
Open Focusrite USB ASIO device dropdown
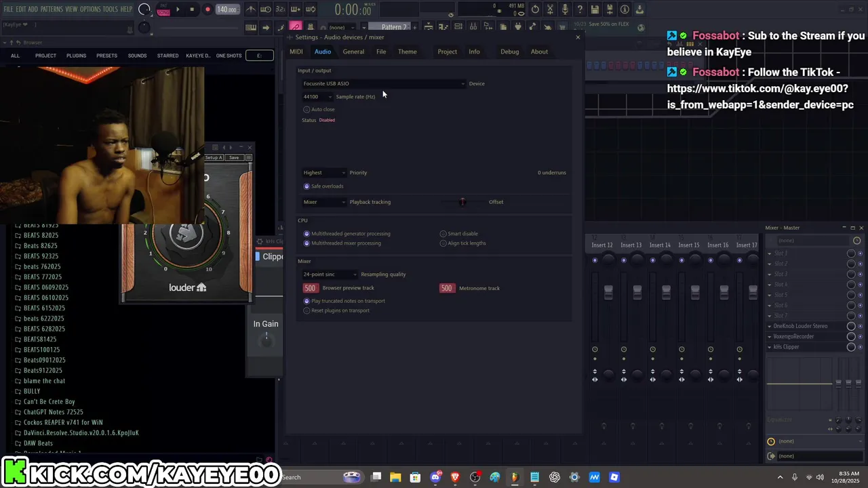[384, 83]
